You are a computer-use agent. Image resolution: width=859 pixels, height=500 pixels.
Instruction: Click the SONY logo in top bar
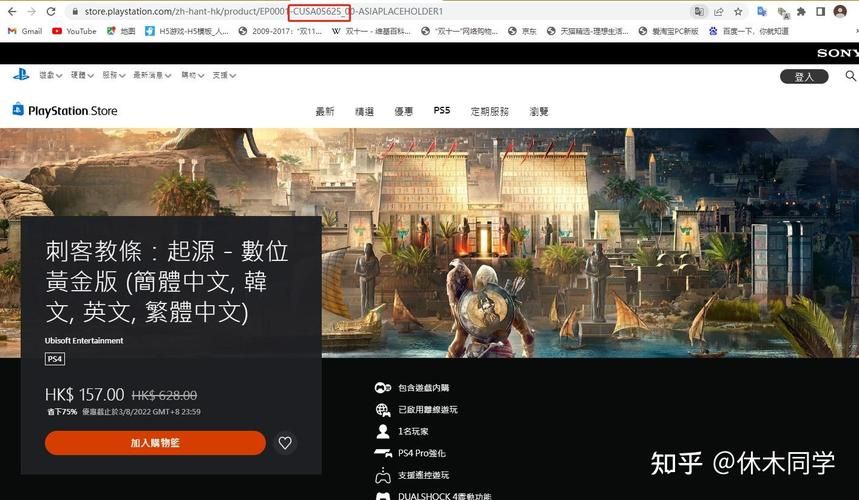tap(838, 53)
